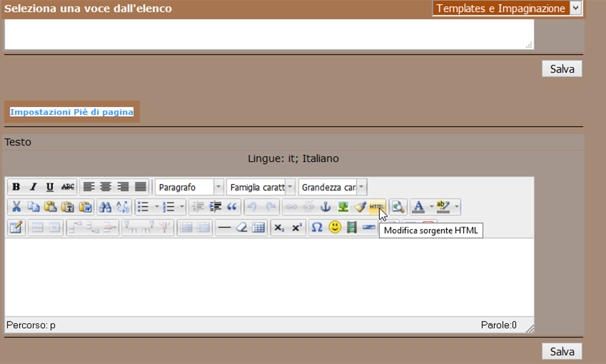
Task: Click the remove formatting eraser icon
Action: [x=242, y=227]
